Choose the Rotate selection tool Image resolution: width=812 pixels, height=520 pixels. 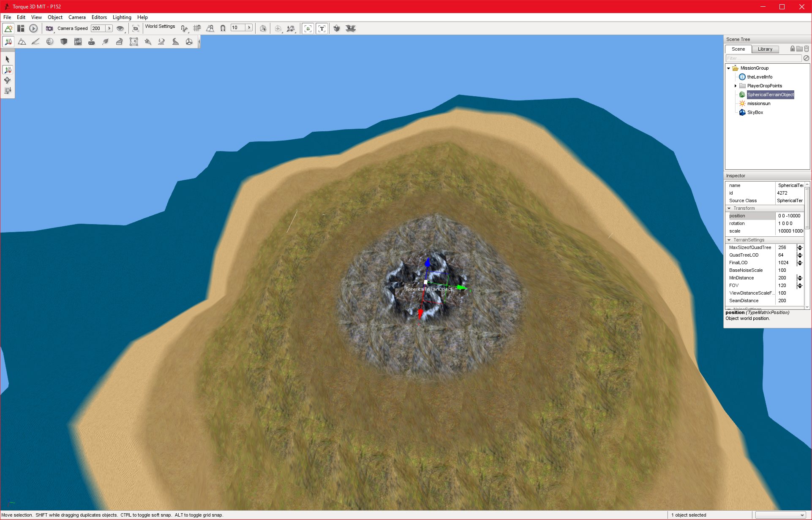[8, 80]
